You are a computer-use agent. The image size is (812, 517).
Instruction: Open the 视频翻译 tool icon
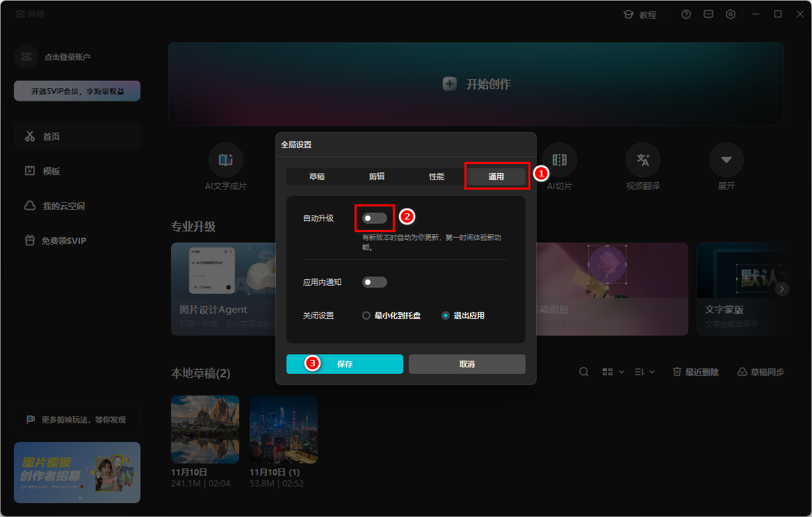[x=642, y=161]
